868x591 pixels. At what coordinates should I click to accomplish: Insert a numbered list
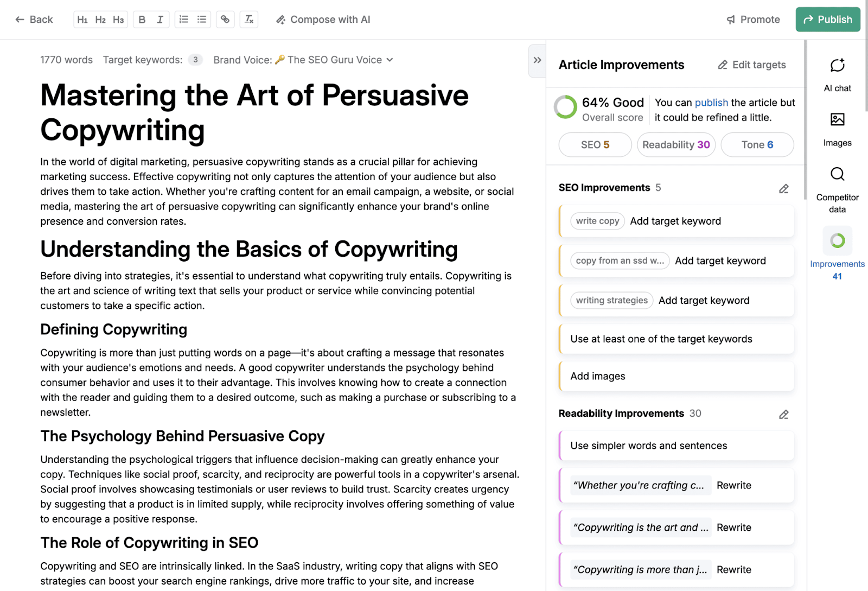184,19
